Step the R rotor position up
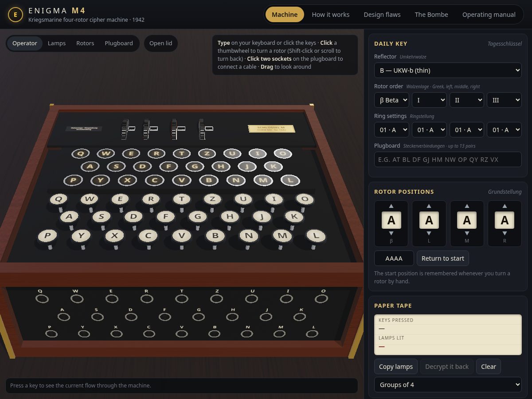This screenshot has width=532, height=399. 505,206
